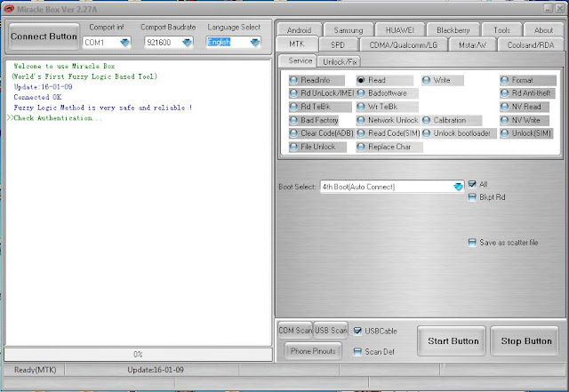569x392 pixels.
Task: Click the COM Scan button
Action: pyautogui.click(x=295, y=331)
